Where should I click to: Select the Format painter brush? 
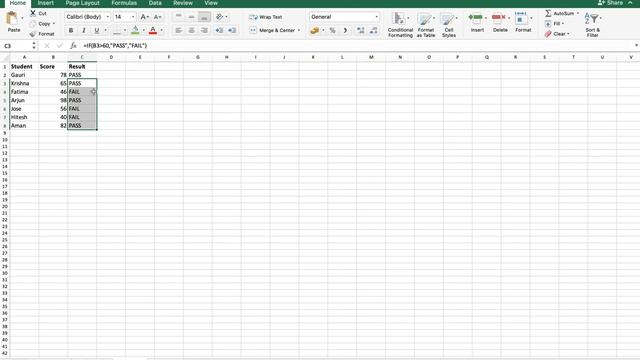33,34
